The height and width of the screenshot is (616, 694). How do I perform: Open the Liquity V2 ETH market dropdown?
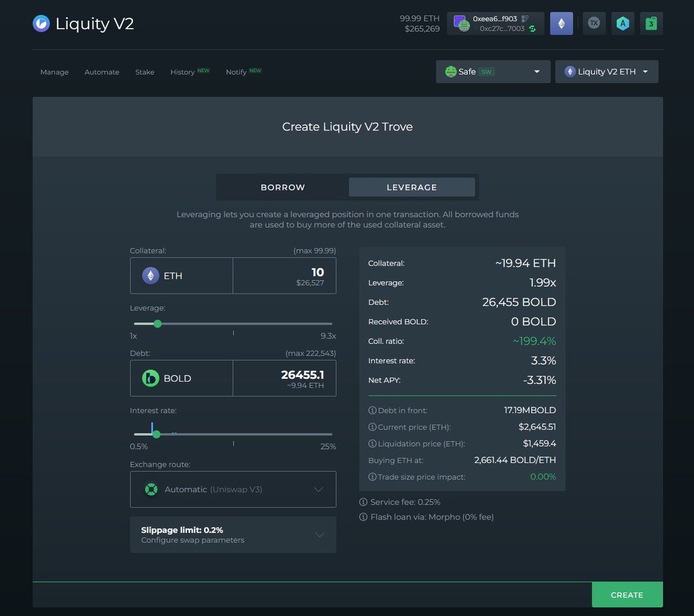(607, 72)
